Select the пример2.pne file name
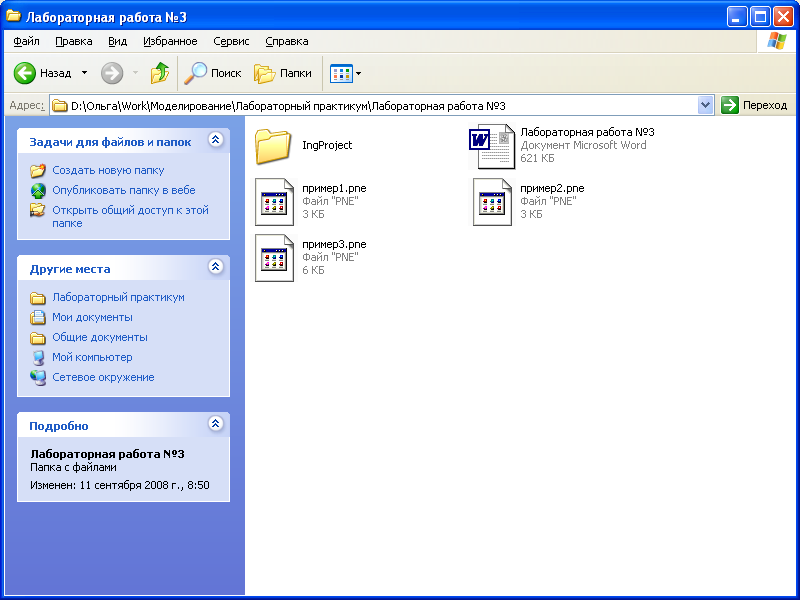Image resolution: width=800 pixels, height=600 pixels. coord(552,188)
